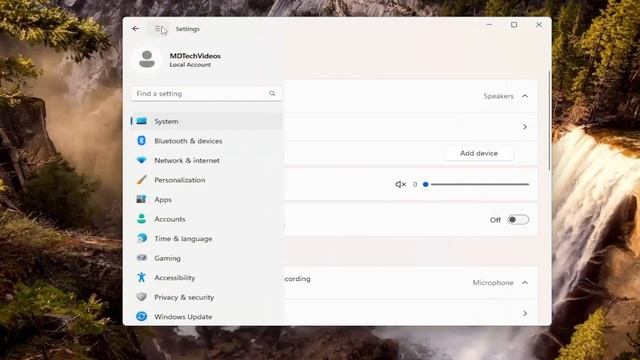Select Personalization in the sidebar
640x360 pixels.
(207, 180)
